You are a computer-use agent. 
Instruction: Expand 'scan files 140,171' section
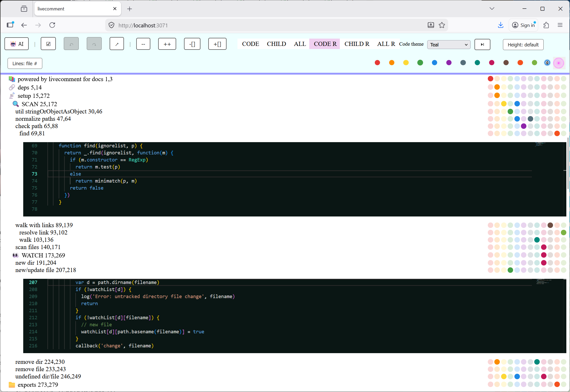(38, 247)
